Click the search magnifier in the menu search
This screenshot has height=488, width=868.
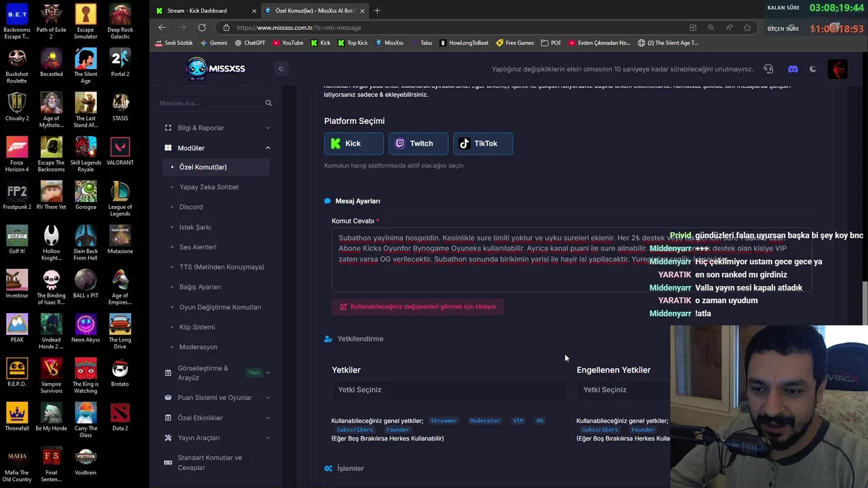269,103
